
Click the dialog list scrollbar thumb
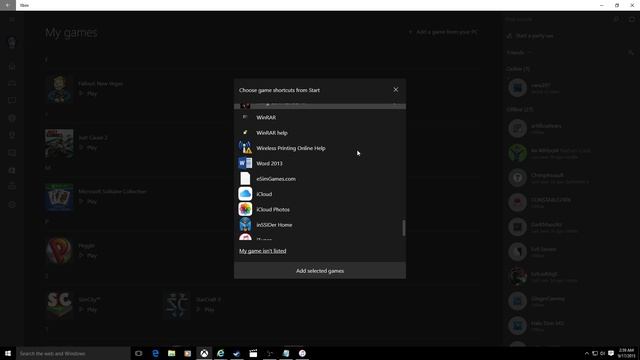pos(404,228)
